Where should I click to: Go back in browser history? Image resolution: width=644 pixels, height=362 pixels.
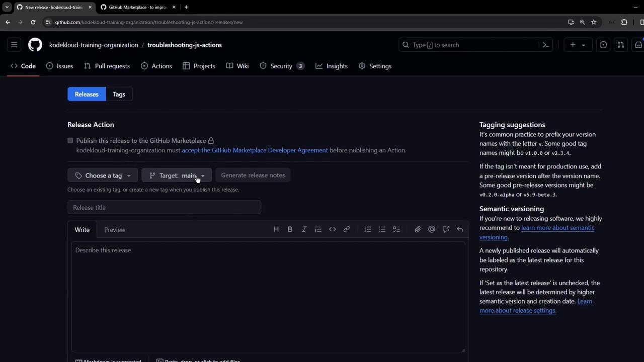click(x=8, y=22)
